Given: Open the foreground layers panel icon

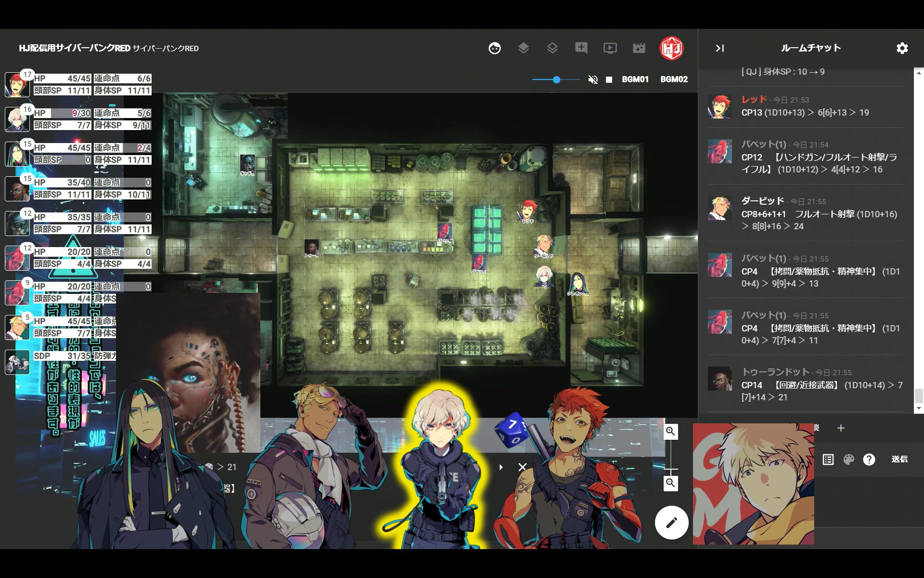Looking at the screenshot, I should click(523, 48).
